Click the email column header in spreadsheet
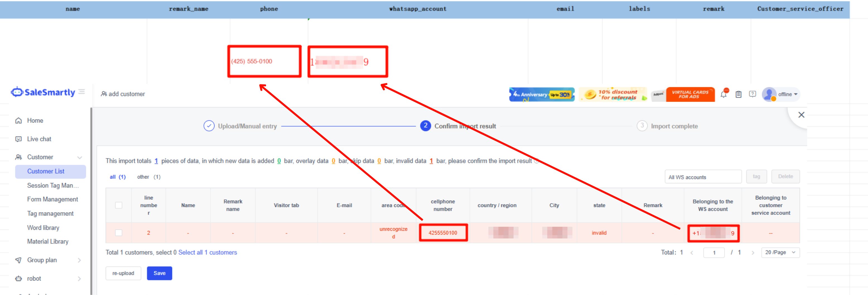The width and height of the screenshot is (868, 295). click(x=565, y=9)
